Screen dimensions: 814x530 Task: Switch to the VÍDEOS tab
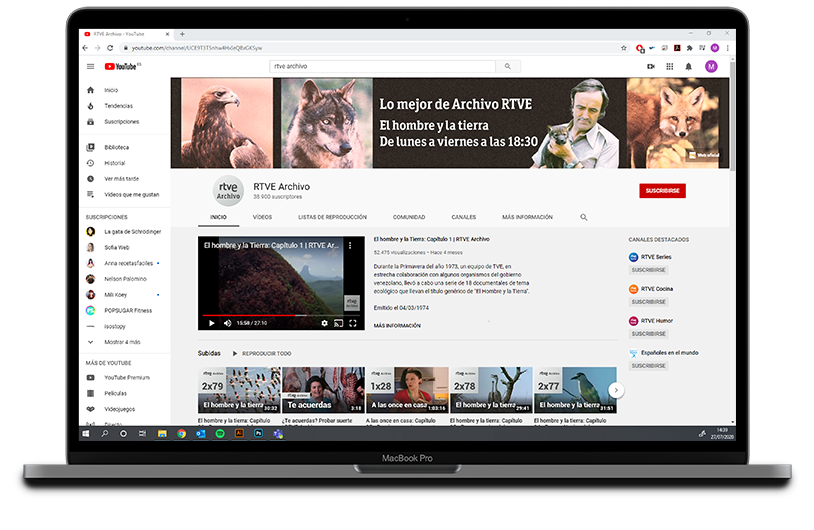point(262,217)
